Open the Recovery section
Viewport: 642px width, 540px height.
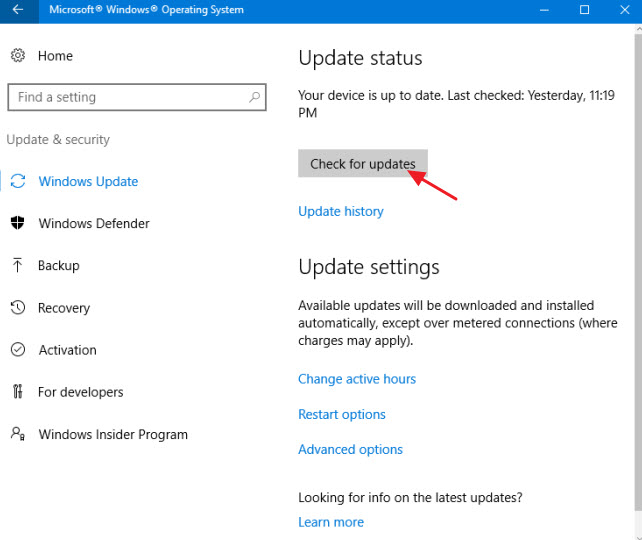tap(64, 308)
